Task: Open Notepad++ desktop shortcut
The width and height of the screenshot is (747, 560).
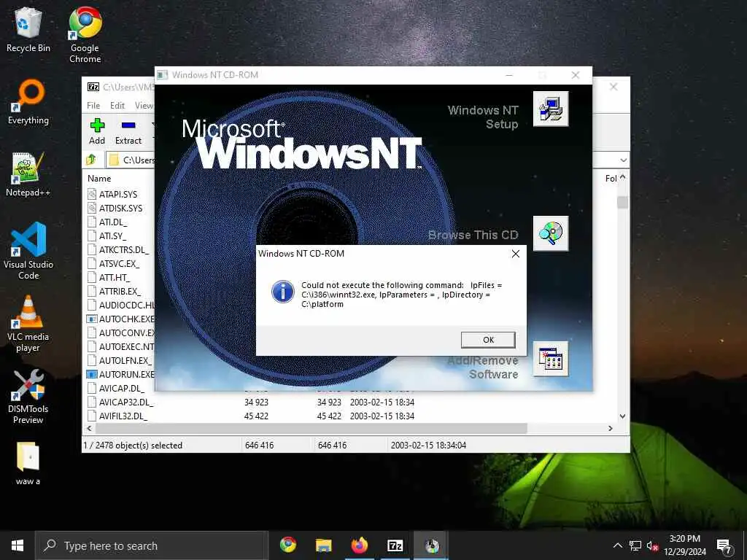Action: (x=28, y=174)
